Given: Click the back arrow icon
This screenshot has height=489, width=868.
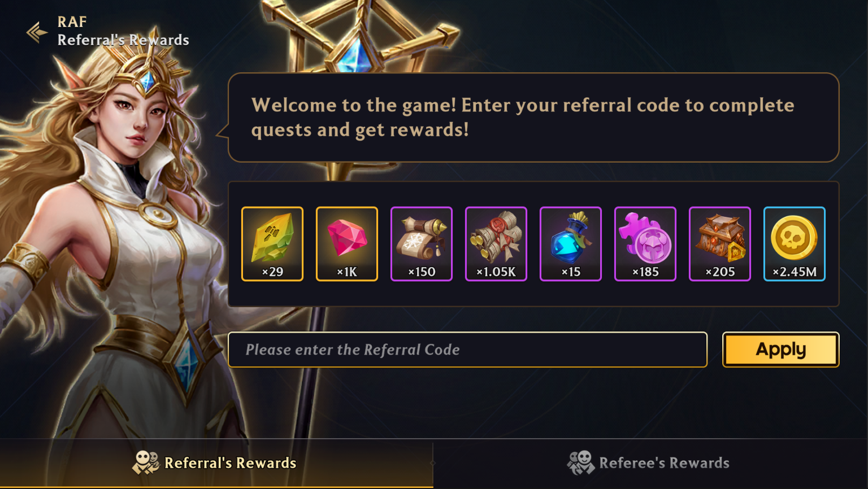Looking at the screenshot, I should click(37, 32).
